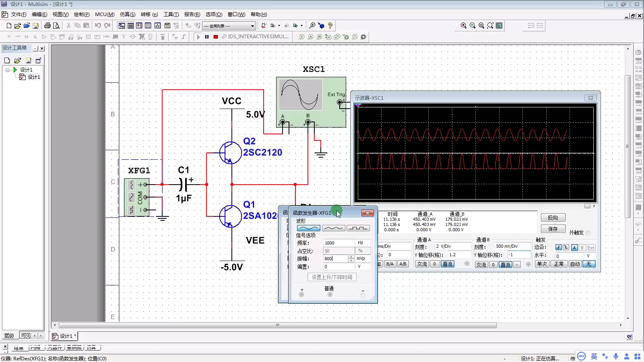This screenshot has height=362, width=644.
Task: Open Print Preview from the toolbar
Action: [x=56, y=26]
